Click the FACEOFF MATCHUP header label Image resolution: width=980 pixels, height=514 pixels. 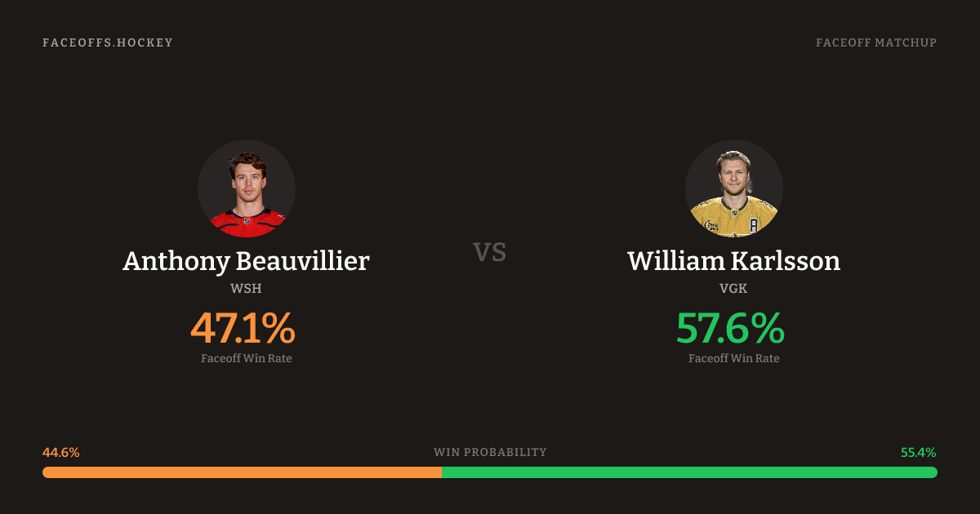875,42
